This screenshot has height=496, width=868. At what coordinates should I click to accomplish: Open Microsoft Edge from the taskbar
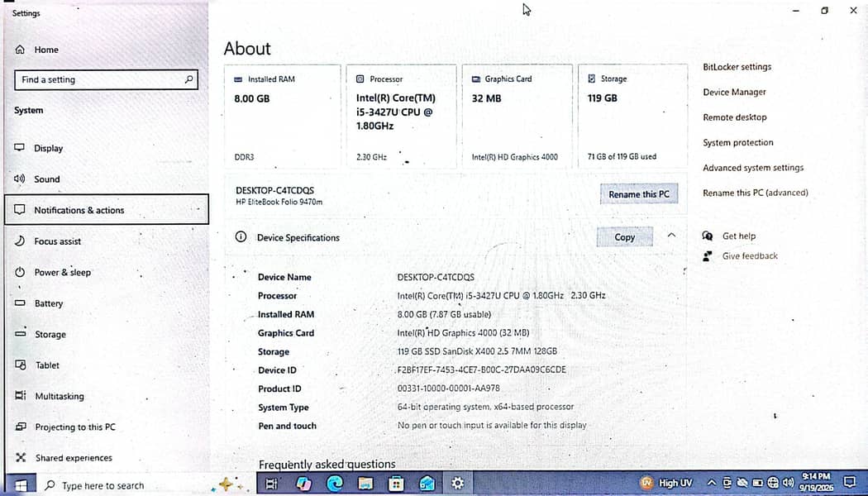coord(334,484)
